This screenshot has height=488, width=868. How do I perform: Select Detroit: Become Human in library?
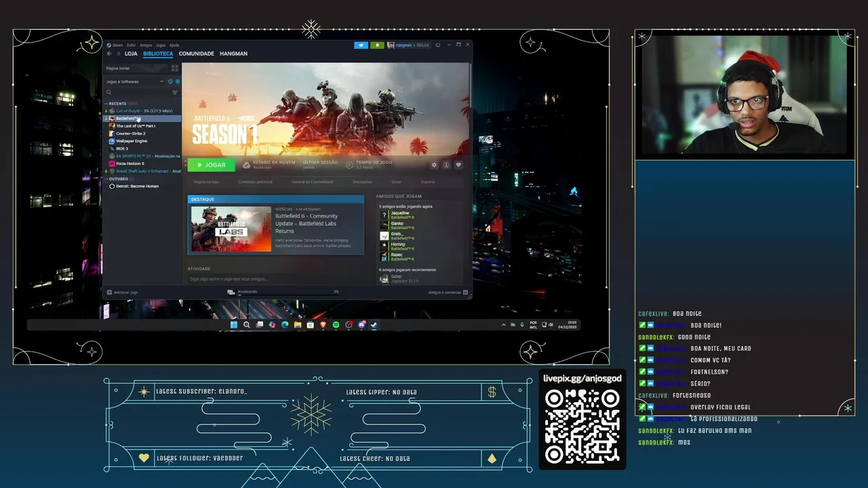pyautogui.click(x=142, y=186)
